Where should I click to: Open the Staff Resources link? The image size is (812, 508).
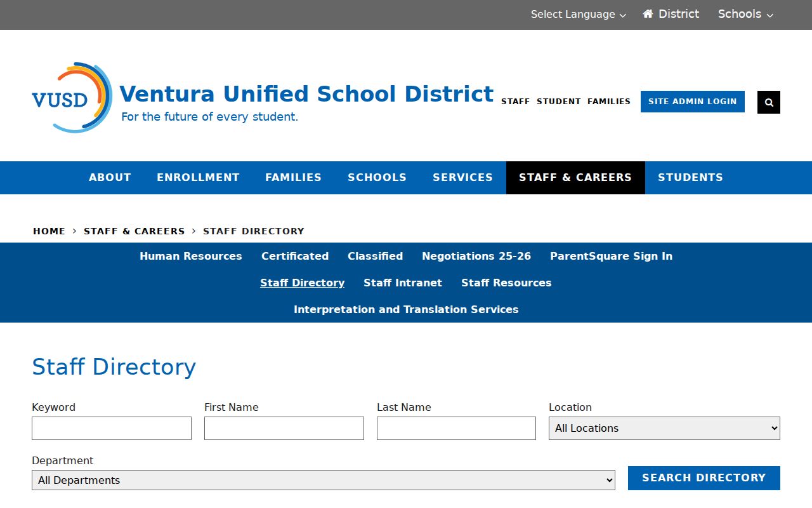tap(506, 283)
